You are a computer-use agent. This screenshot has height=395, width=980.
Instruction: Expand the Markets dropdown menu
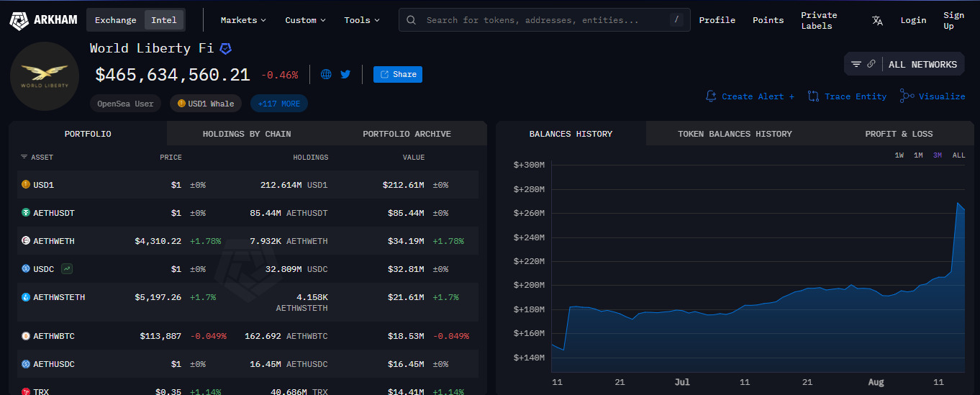tap(243, 20)
